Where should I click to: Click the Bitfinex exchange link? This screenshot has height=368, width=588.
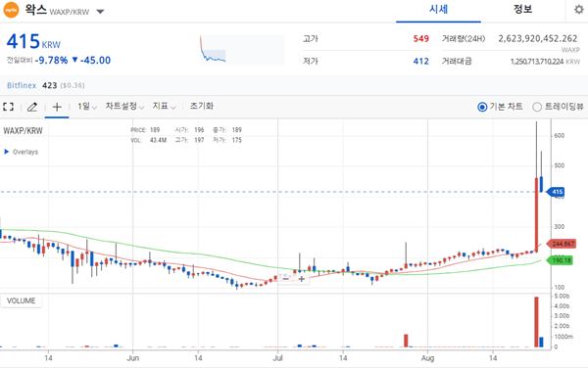pyautogui.click(x=22, y=85)
